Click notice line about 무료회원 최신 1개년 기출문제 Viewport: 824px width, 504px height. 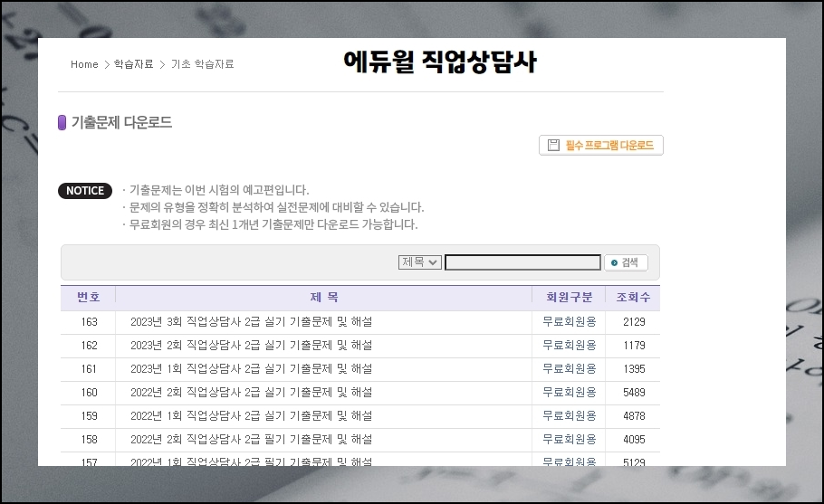(273, 224)
